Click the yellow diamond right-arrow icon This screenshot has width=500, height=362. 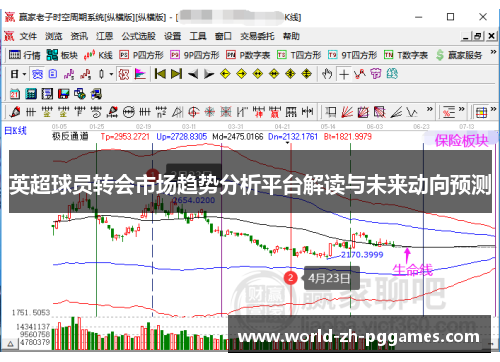[x=242, y=74]
